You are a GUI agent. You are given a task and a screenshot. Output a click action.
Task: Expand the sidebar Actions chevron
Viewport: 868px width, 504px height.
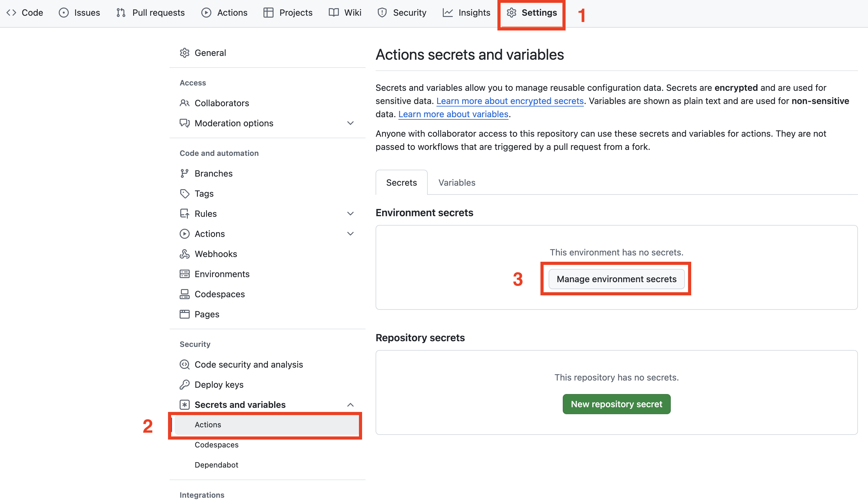pyautogui.click(x=350, y=234)
